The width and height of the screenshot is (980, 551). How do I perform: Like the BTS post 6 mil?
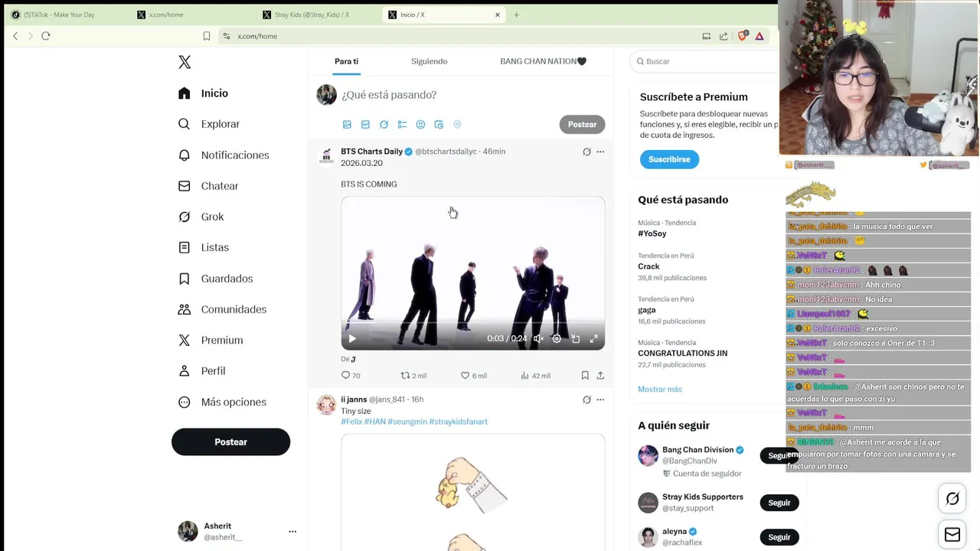pos(473,376)
